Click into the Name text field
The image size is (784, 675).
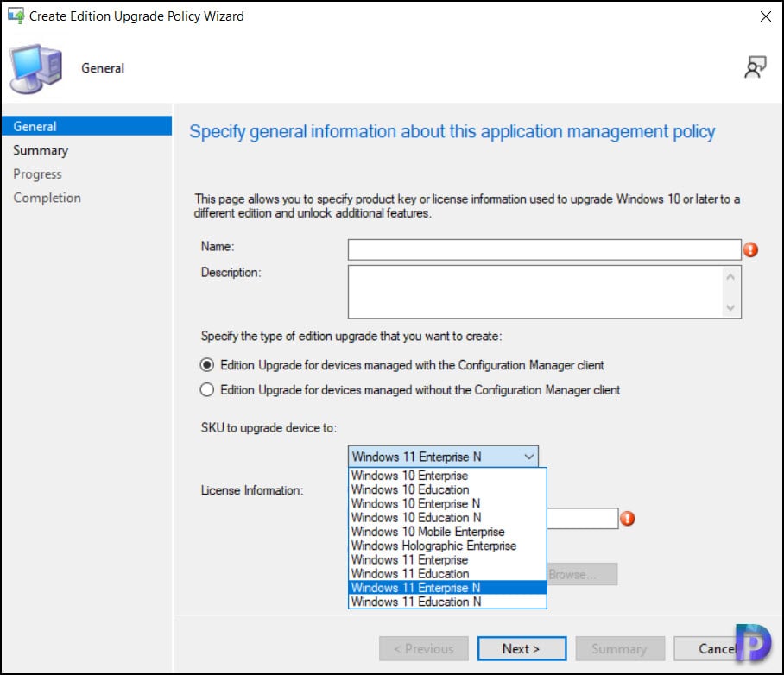coord(545,249)
